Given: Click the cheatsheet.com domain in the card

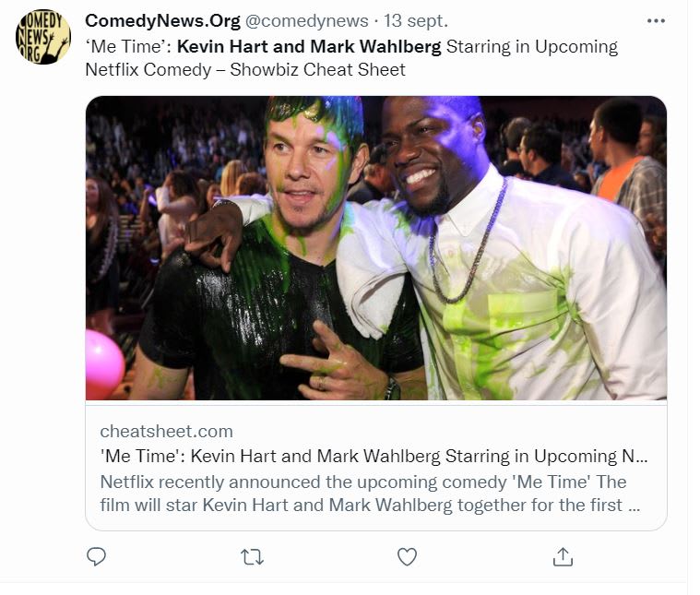Looking at the screenshot, I should [166, 431].
